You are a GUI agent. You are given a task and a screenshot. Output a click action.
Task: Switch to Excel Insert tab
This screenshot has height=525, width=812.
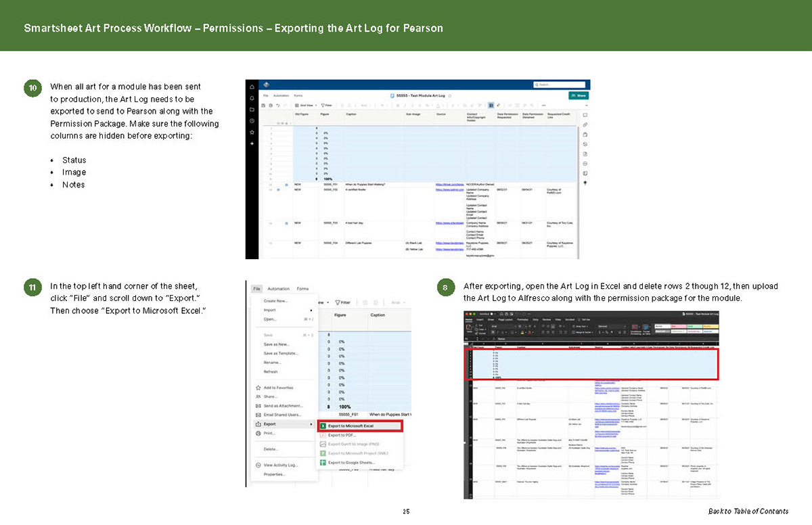tap(480, 319)
